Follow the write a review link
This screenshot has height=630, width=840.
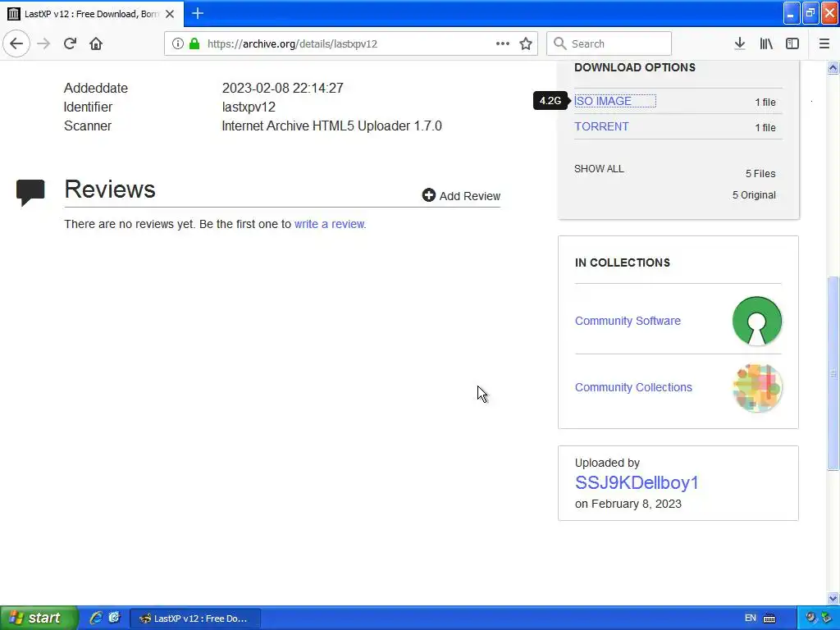click(x=330, y=224)
